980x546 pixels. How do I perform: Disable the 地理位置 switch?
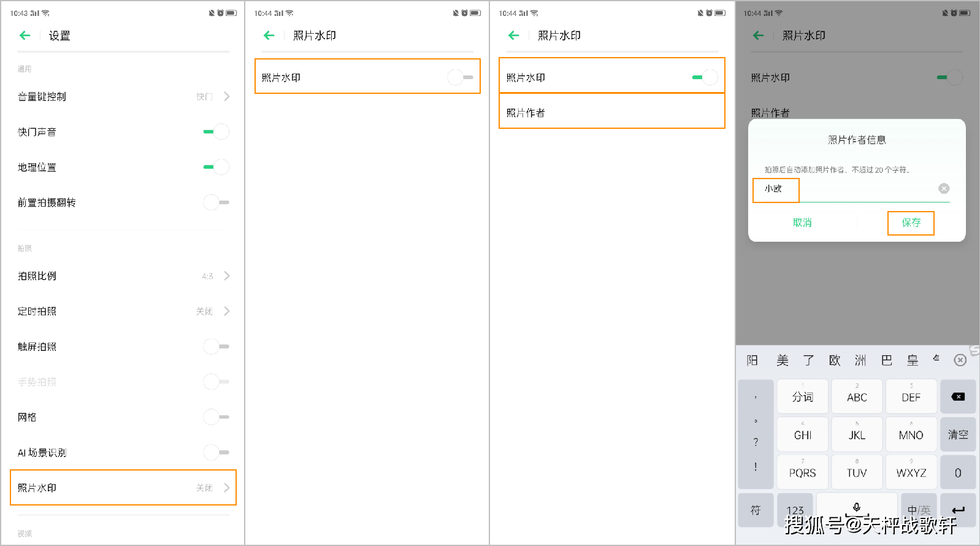coord(216,167)
